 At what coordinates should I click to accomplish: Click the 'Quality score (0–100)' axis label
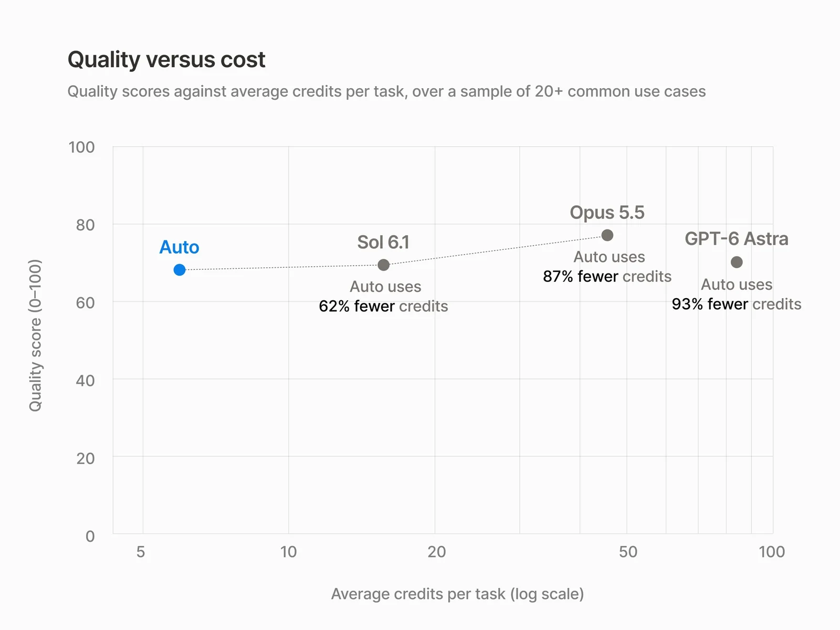tap(35, 335)
